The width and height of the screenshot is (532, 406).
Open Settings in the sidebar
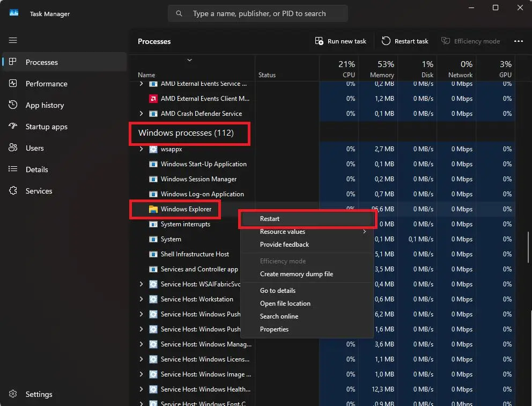(64, 394)
